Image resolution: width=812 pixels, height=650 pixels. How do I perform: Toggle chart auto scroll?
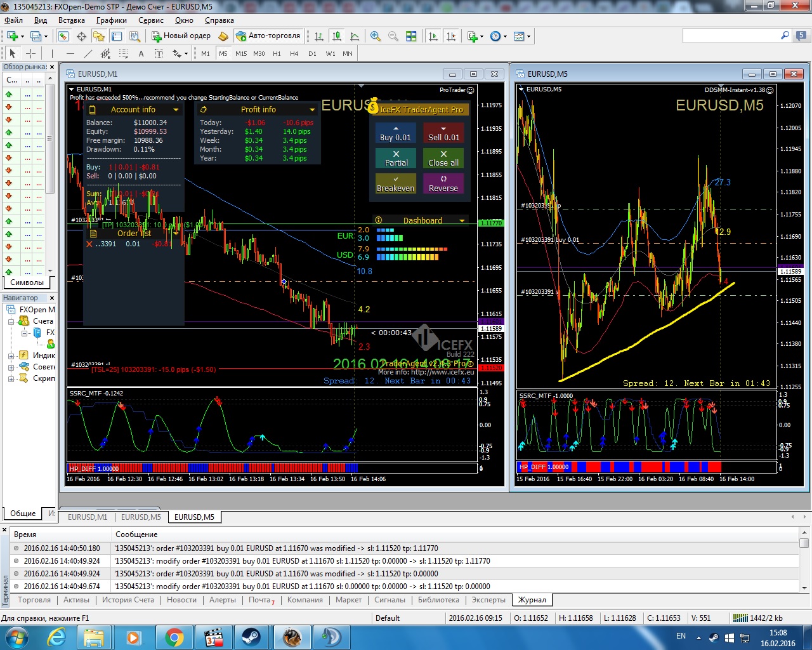[x=433, y=36]
